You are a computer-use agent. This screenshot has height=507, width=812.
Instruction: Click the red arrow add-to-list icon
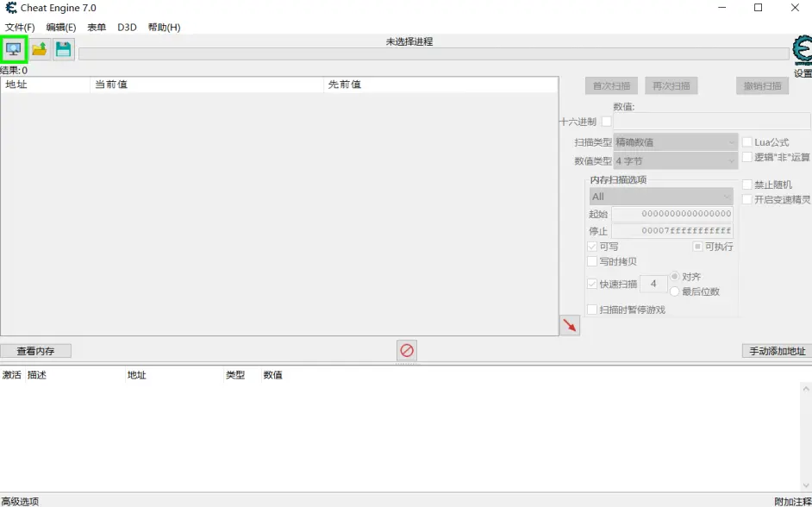(x=569, y=325)
